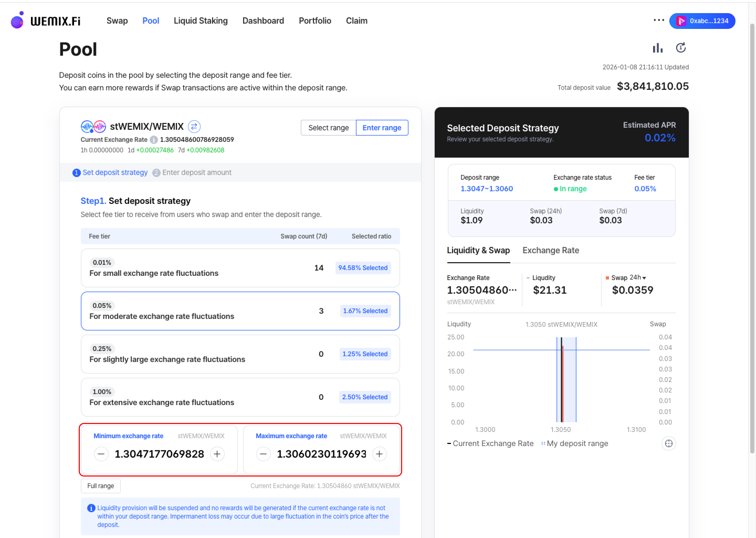
Task: Click the chart crosshair recenter icon
Action: (668, 443)
